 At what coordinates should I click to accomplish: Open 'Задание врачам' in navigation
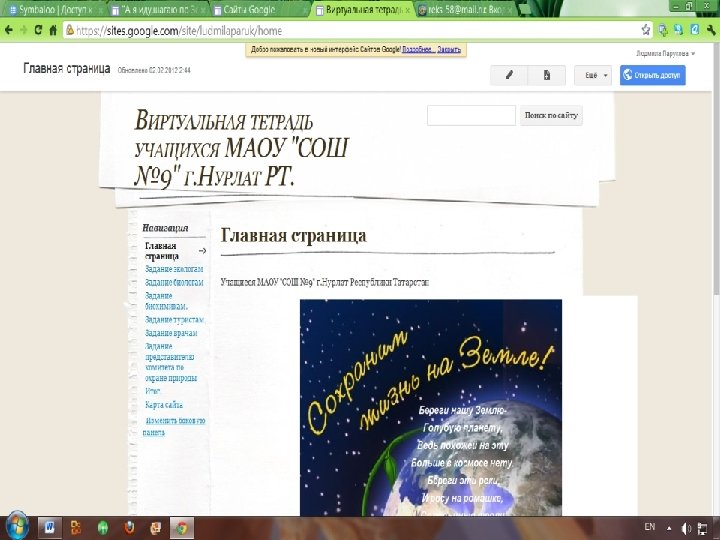click(171, 333)
